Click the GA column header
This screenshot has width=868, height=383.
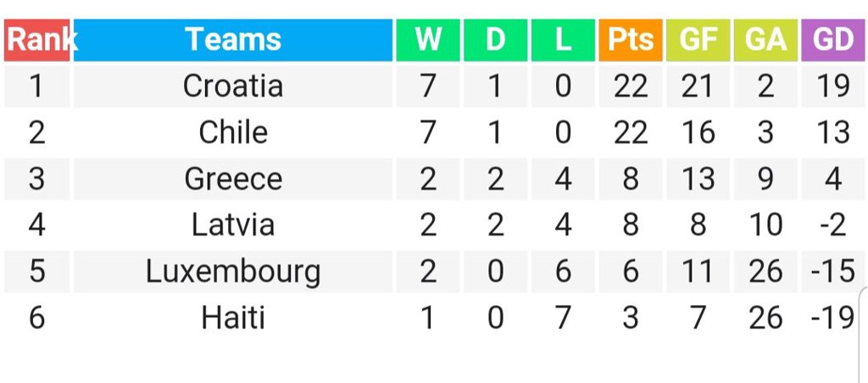[x=765, y=40]
